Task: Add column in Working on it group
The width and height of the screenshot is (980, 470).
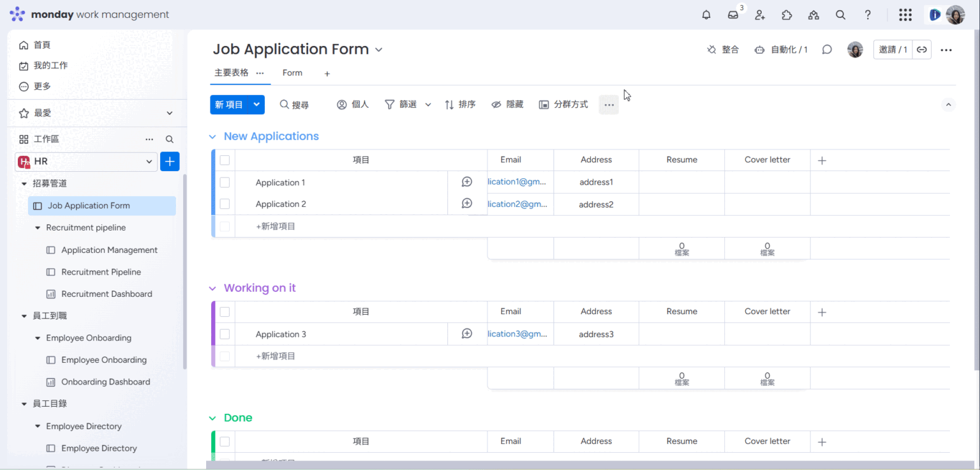Action: pyautogui.click(x=822, y=312)
